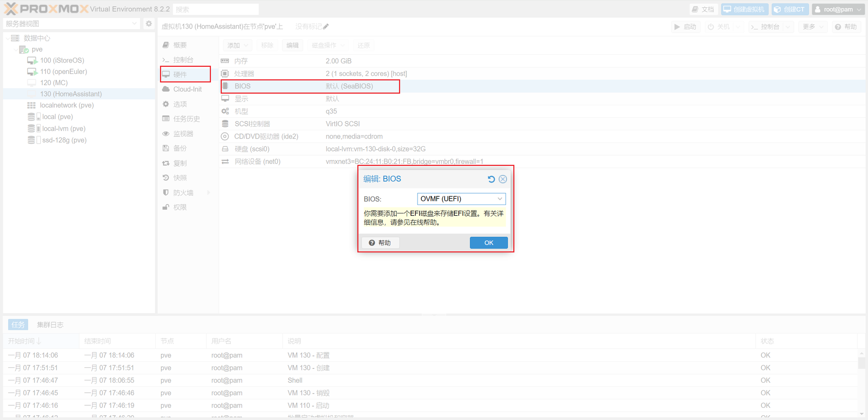
Task: Expand the server view selector
Action: click(134, 23)
